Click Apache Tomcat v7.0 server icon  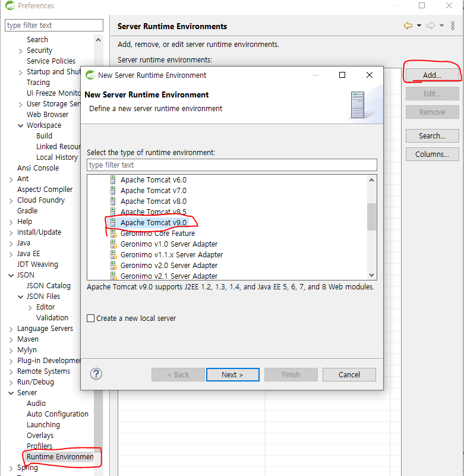[113, 191]
